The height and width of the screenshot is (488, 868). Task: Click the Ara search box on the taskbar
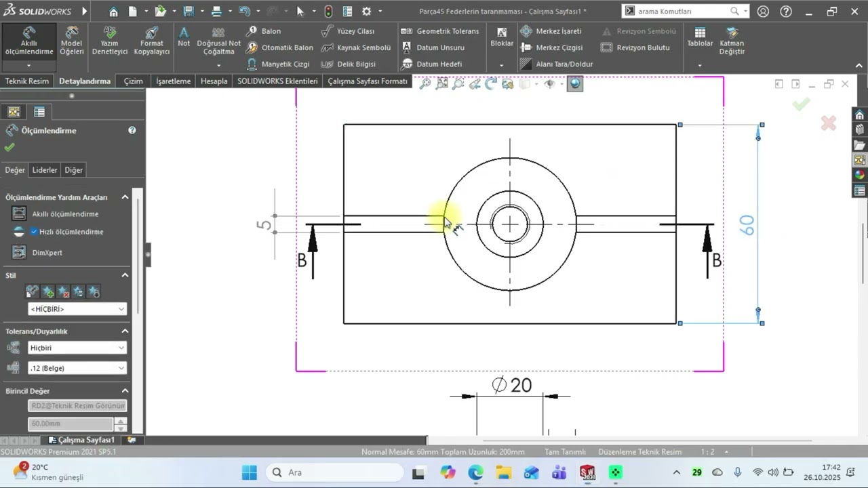[335, 472]
